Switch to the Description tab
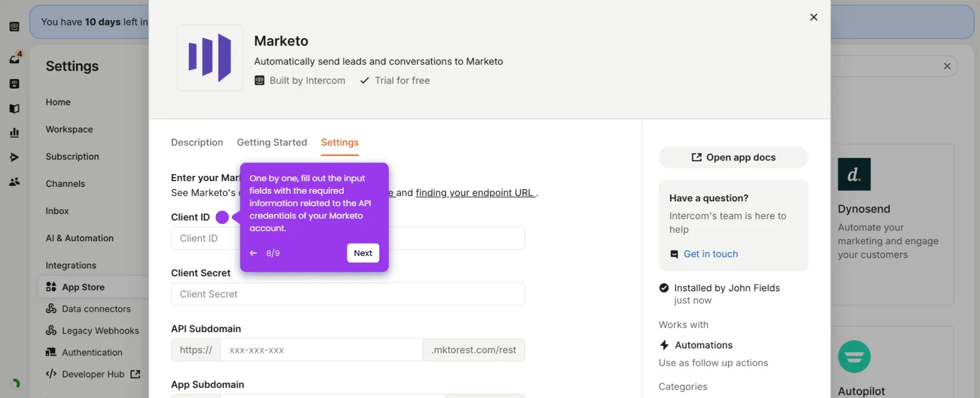This screenshot has height=398, width=980. pyautogui.click(x=197, y=143)
